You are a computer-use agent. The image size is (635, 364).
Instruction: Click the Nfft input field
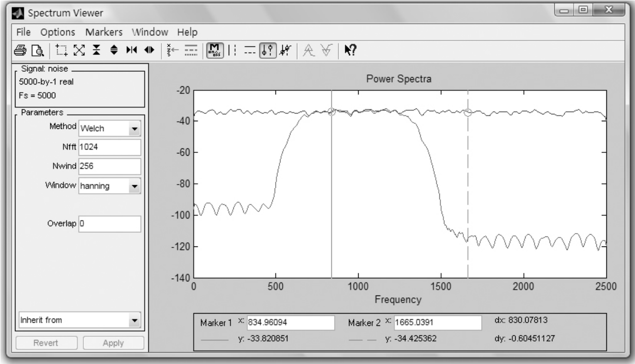click(x=110, y=147)
